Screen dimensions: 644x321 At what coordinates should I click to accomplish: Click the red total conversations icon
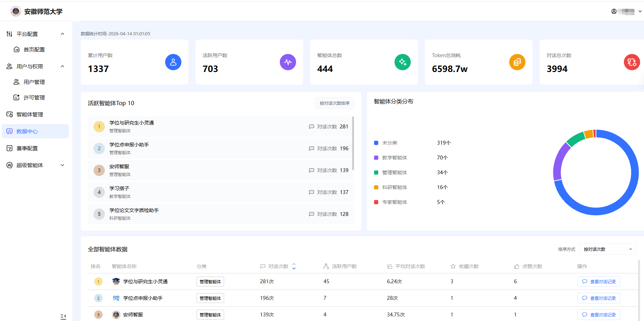coord(632,62)
